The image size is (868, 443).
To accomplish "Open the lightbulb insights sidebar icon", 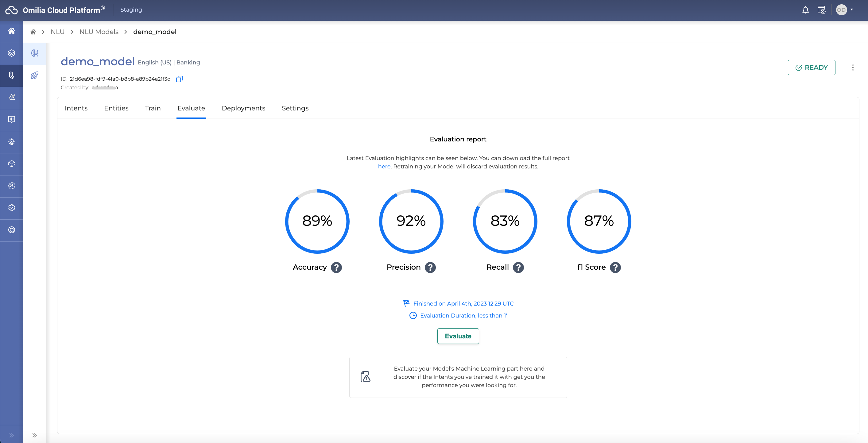I will click(11, 141).
